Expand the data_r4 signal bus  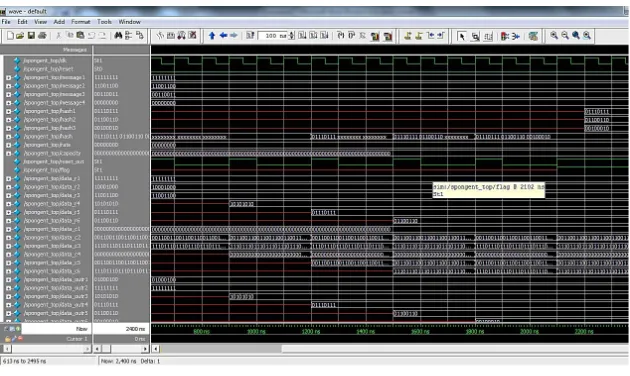tap(8, 204)
